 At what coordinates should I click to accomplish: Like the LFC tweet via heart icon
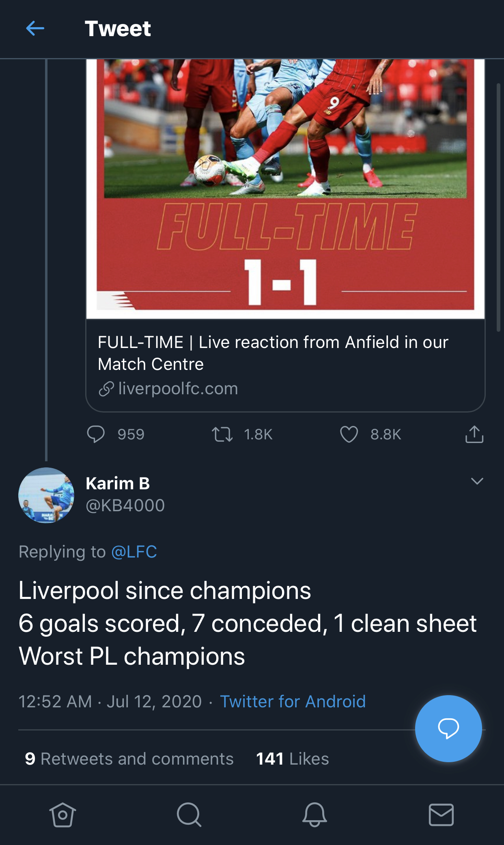[x=349, y=434]
